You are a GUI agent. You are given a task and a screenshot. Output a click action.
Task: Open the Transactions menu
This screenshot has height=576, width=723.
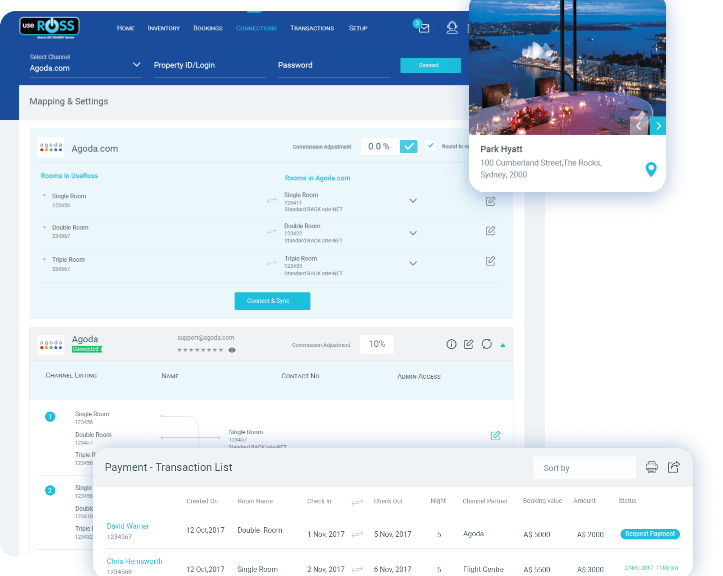click(312, 28)
